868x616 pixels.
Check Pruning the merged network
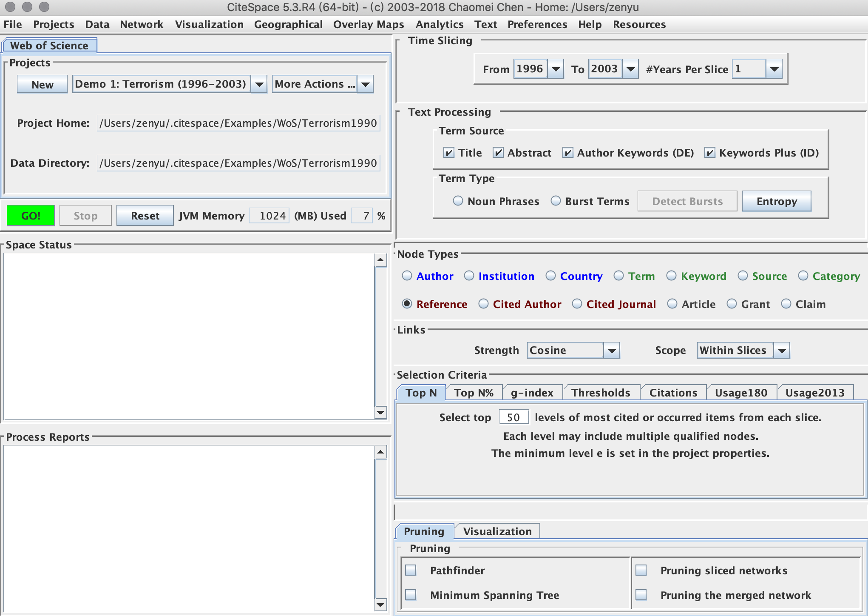pyautogui.click(x=641, y=595)
